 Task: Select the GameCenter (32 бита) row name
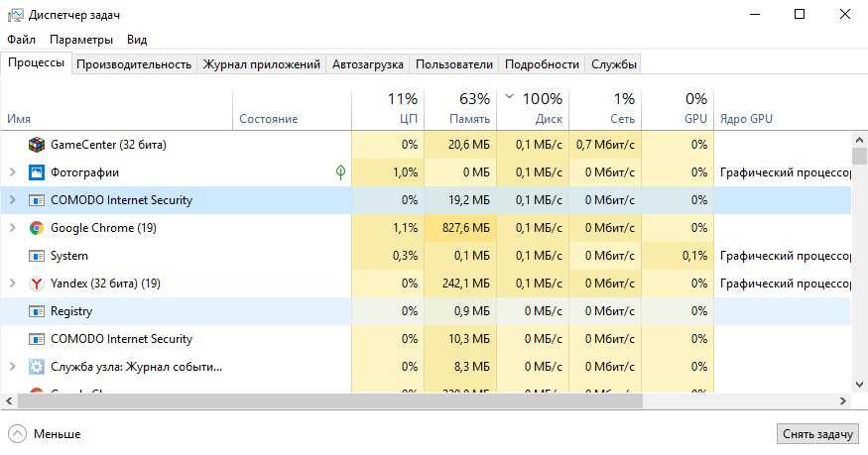coord(108,145)
